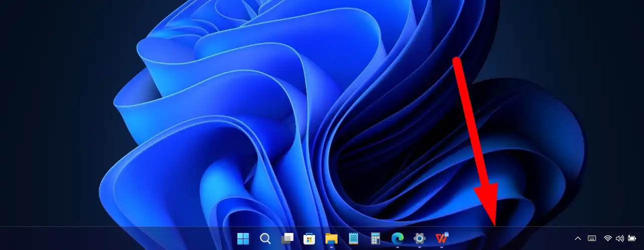644x250 pixels.
Task: Launch Calculator from the taskbar
Action: point(375,238)
